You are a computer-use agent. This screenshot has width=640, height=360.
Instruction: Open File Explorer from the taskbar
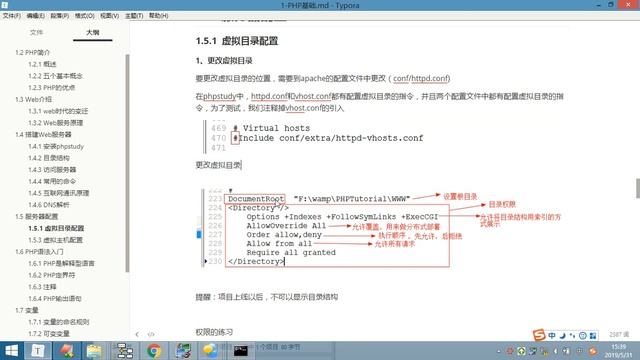(94, 351)
